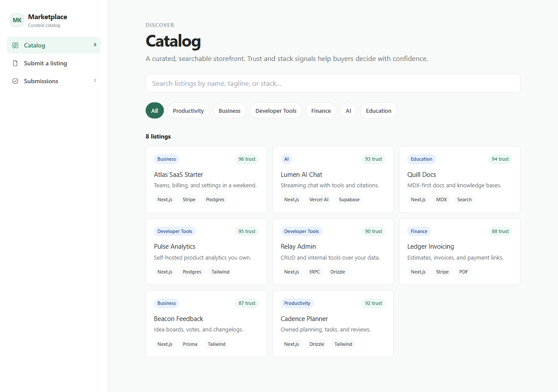Click Stripe tag on Ledger Invoicing

(x=442, y=272)
